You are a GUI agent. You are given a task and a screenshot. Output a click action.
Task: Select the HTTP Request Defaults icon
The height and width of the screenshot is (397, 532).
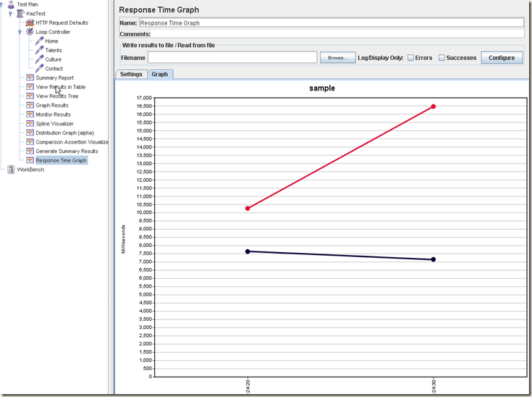[x=30, y=23]
